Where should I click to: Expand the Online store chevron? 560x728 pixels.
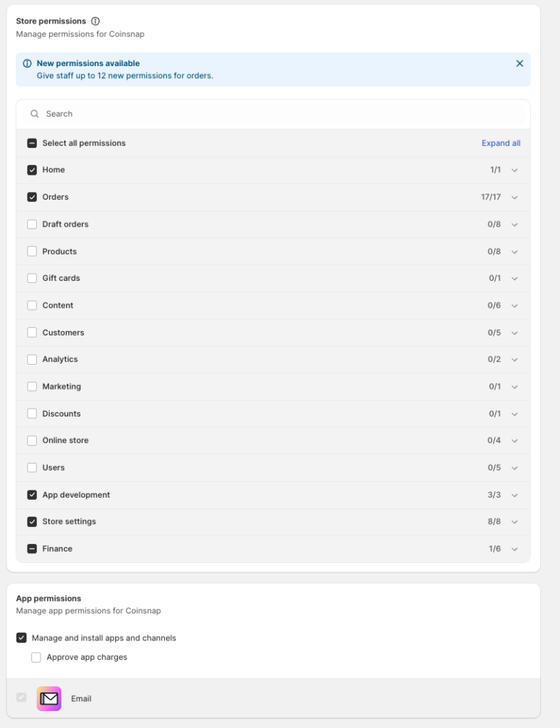tap(515, 441)
